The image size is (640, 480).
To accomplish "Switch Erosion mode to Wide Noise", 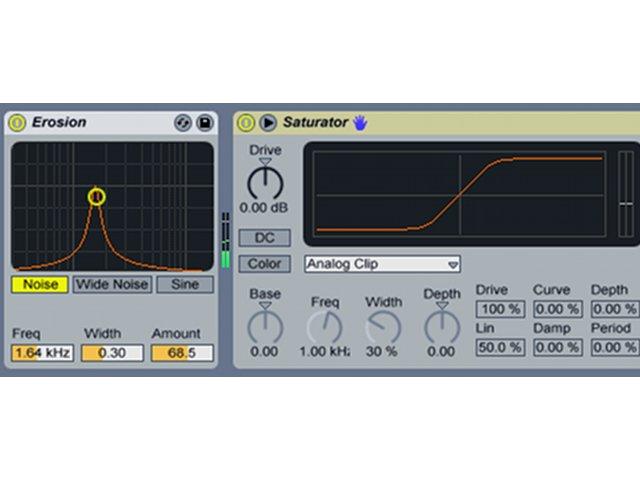I will click(112, 284).
